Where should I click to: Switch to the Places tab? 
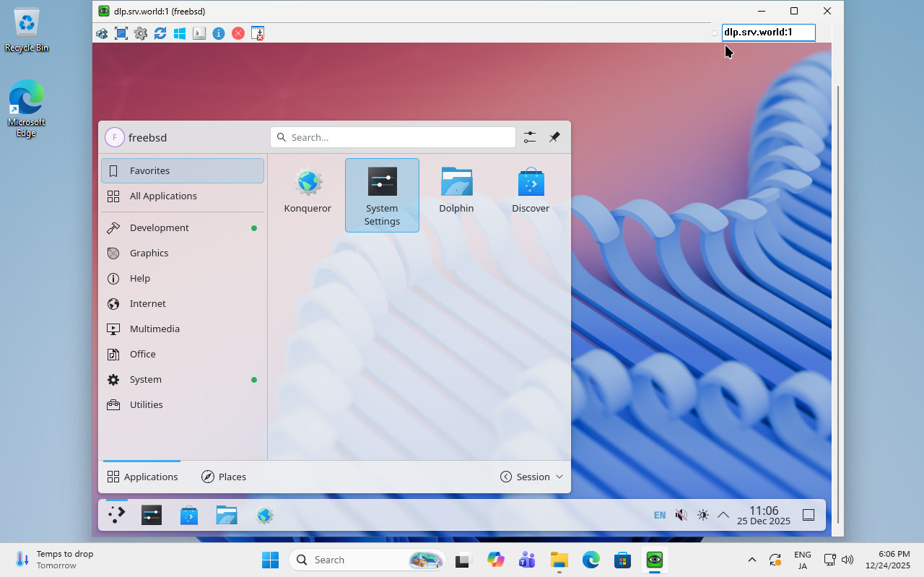coord(224,477)
